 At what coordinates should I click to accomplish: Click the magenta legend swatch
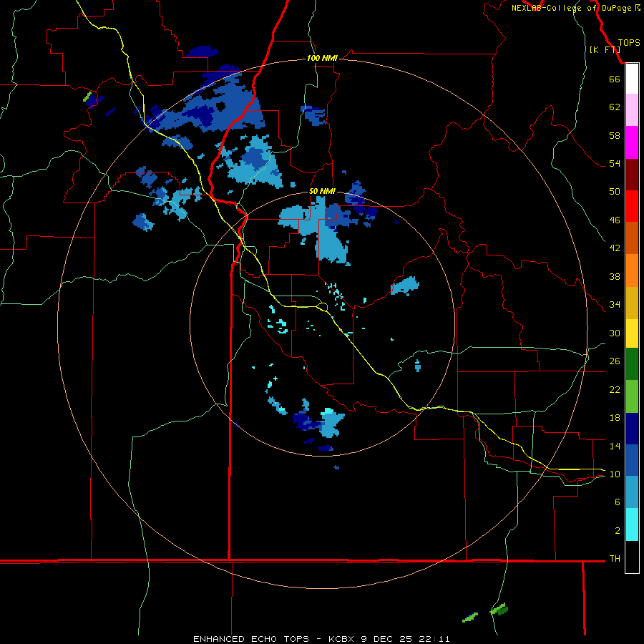click(632, 142)
